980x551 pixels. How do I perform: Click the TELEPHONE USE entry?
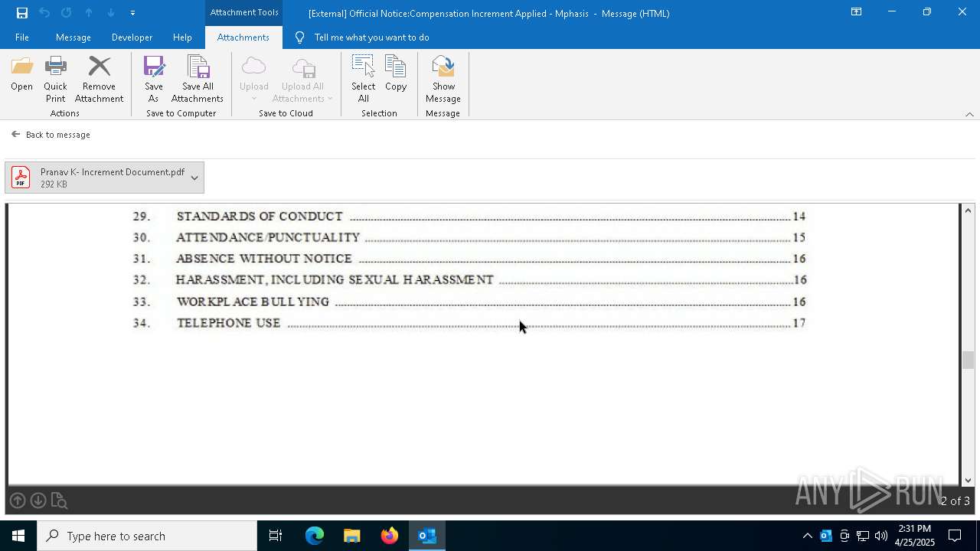coord(469,323)
